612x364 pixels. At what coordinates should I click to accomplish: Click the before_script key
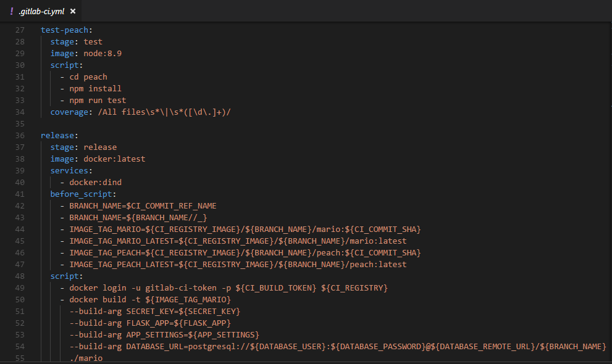coord(81,194)
